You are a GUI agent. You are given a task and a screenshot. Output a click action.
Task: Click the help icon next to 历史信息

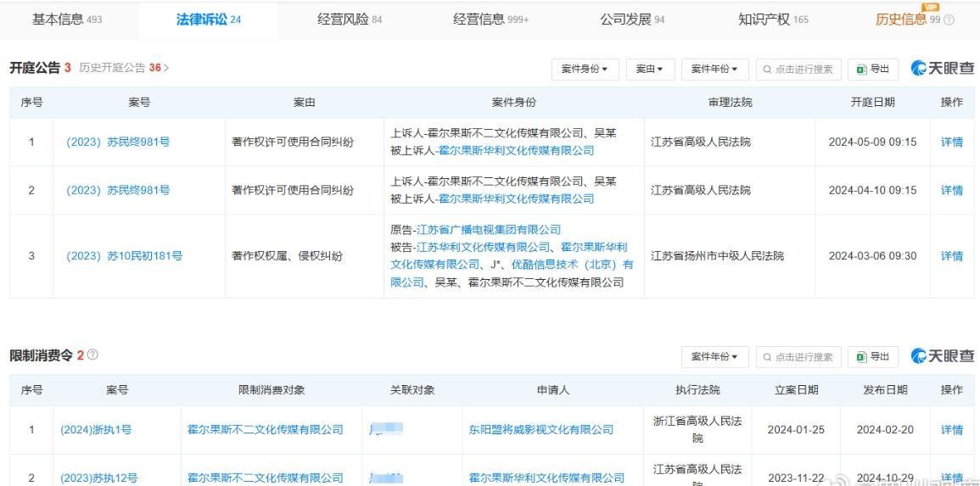click(949, 20)
